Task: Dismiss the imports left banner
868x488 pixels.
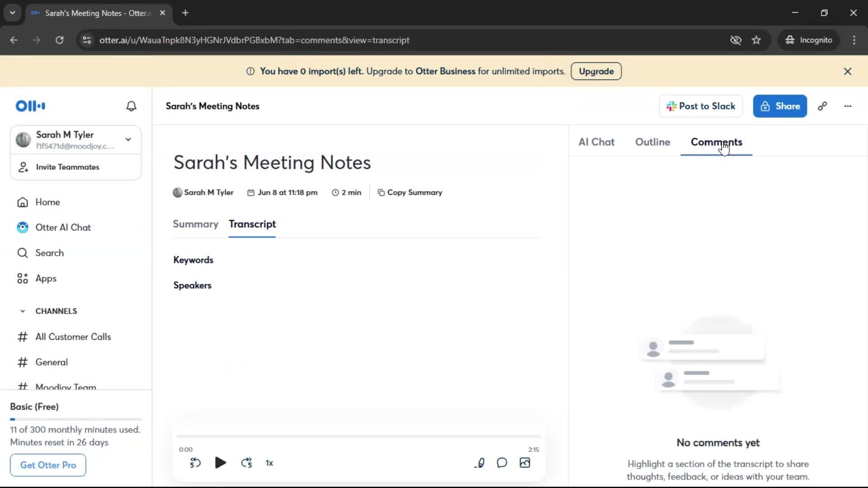Action: coord(848,71)
